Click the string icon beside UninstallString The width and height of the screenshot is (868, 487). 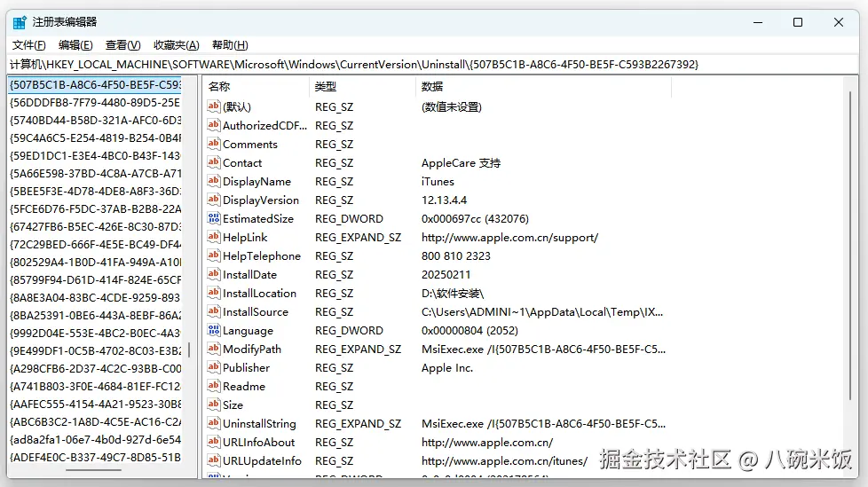[214, 423]
